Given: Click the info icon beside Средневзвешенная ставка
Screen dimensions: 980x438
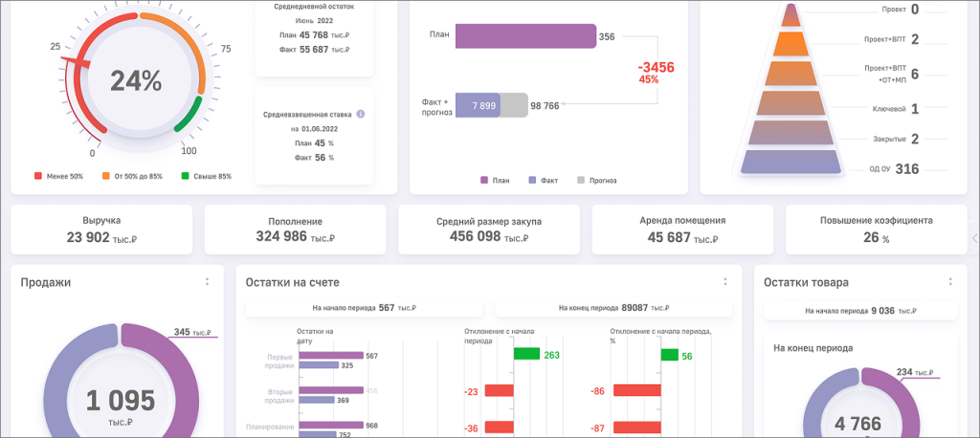Looking at the screenshot, I should click(361, 114).
